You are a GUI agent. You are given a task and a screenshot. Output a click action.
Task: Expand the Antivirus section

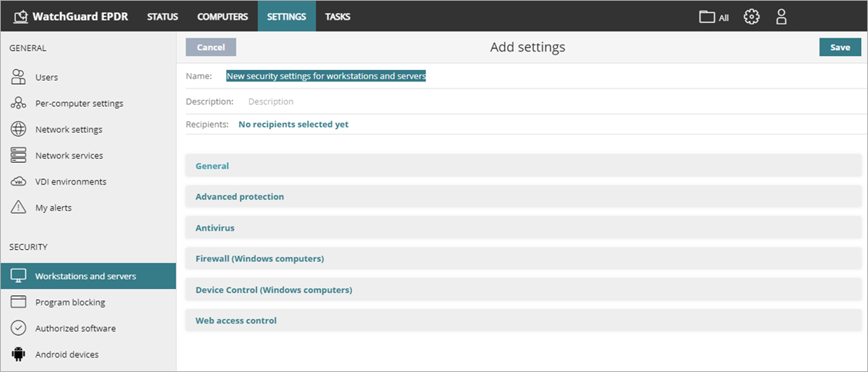pyautogui.click(x=215, y=228)
